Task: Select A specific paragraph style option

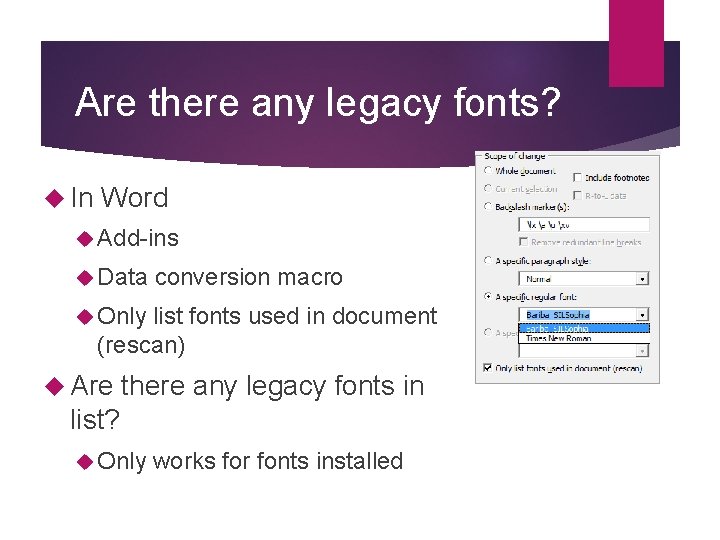Action: [488, 260]
